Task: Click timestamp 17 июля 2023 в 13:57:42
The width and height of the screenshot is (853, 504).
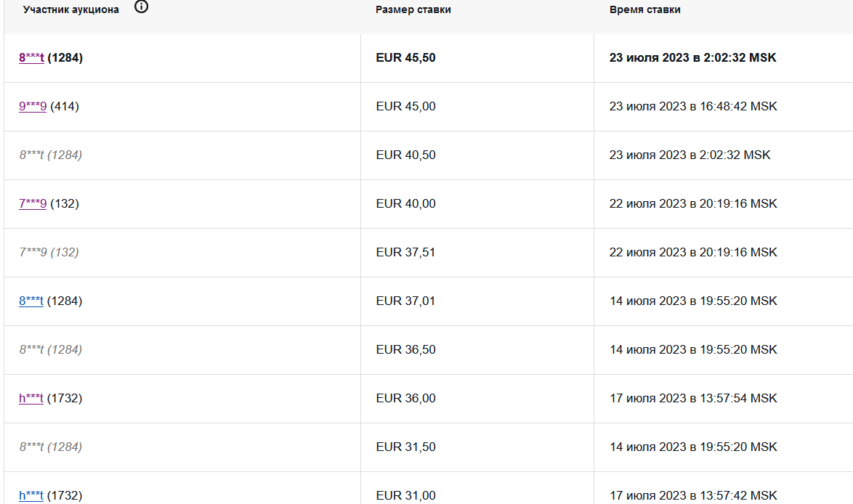Action: pyautogui.click(x=693, y=495)
